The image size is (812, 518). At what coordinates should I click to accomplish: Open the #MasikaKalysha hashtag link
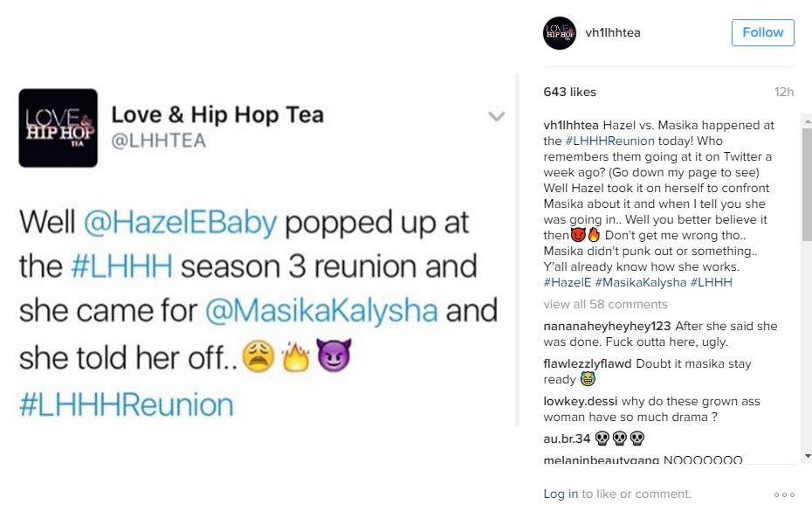[641, 282]
